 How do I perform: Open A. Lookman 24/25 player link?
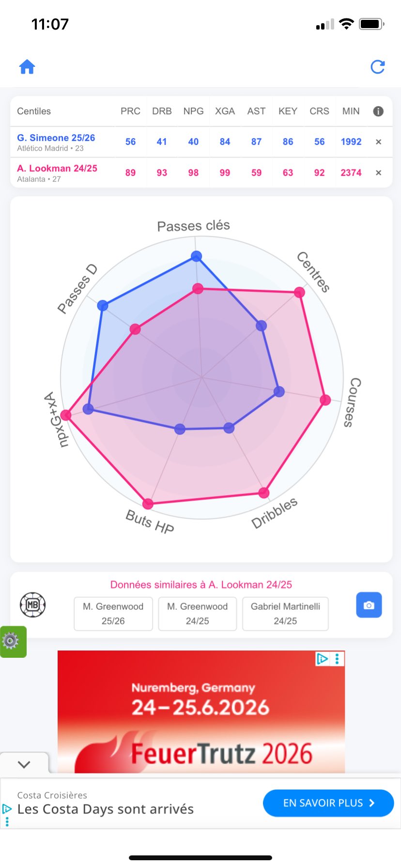(x=57, y=169)
